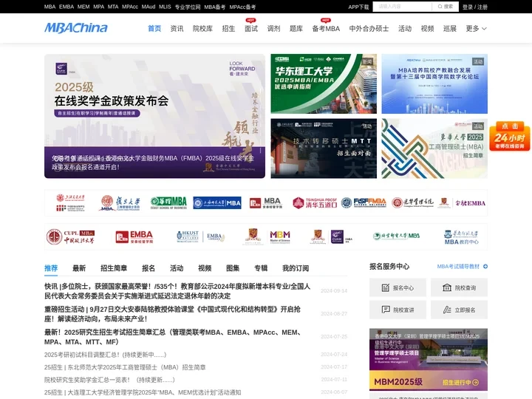This screenshot has height=399, width=532.
Task: Open 院校库 in main navigation
Action: [x=202, y=29]
